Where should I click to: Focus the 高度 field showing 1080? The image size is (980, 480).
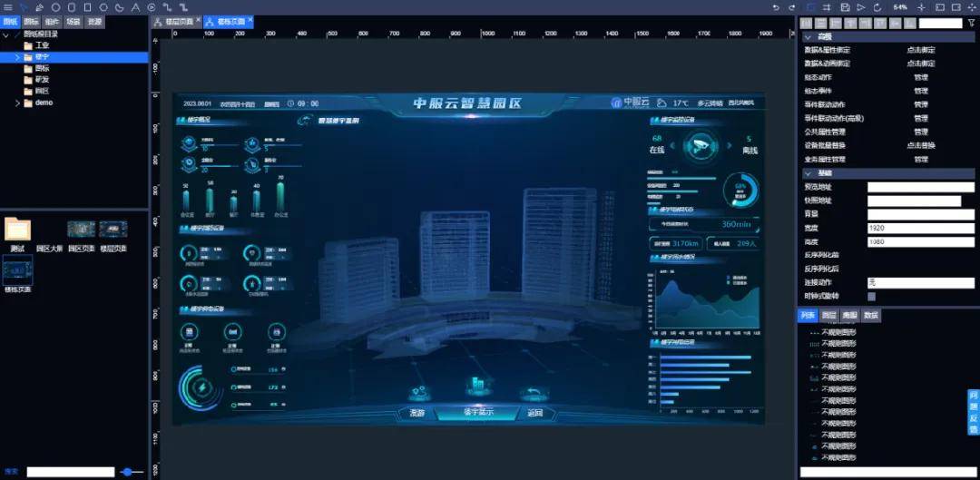pos(921,242)
